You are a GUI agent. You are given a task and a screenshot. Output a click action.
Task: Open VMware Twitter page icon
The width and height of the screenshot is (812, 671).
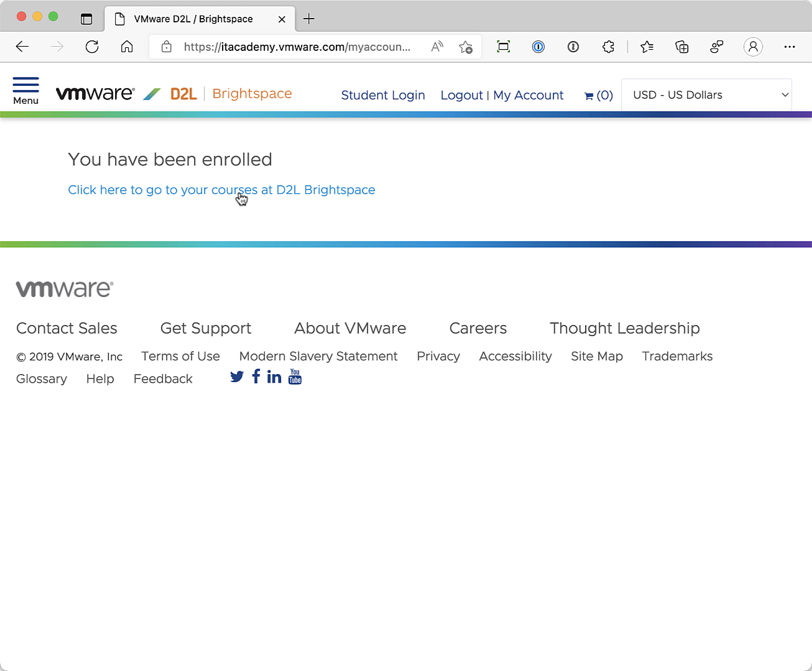pyautogui.click(x=236, y=377)
